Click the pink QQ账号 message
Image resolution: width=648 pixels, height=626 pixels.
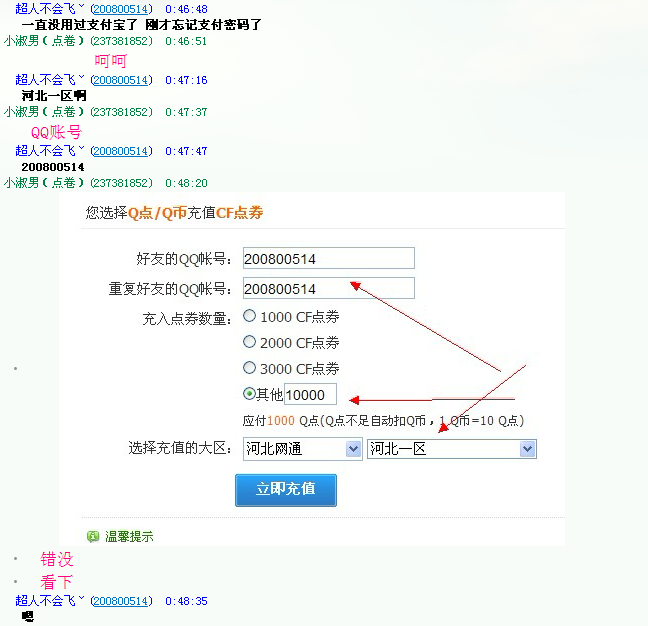coord(56,132)
